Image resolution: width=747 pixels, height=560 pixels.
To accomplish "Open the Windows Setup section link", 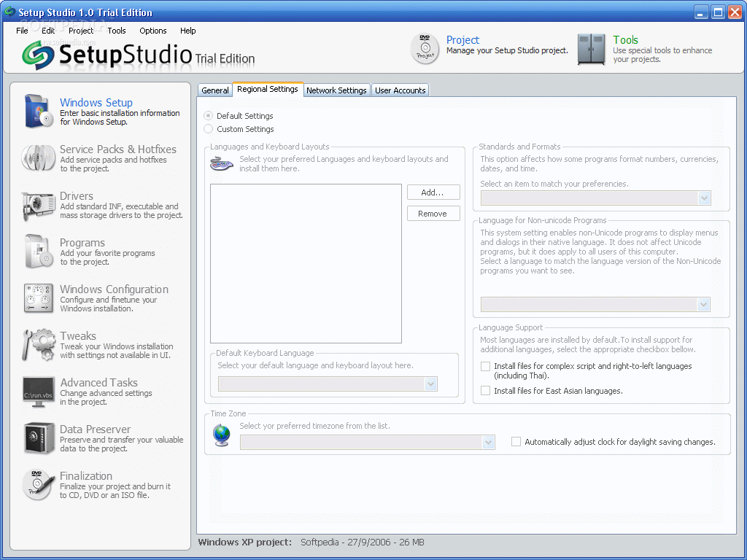I will click(96, 102).
